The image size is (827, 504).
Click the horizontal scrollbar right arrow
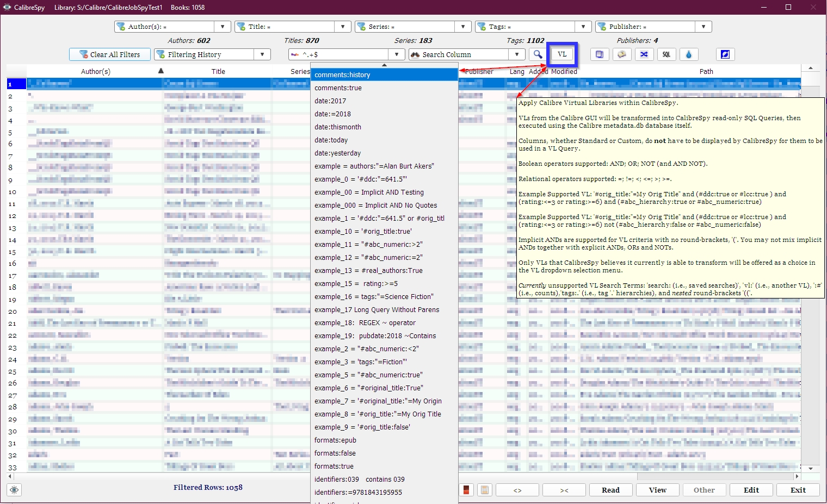[x=797, y=476]
